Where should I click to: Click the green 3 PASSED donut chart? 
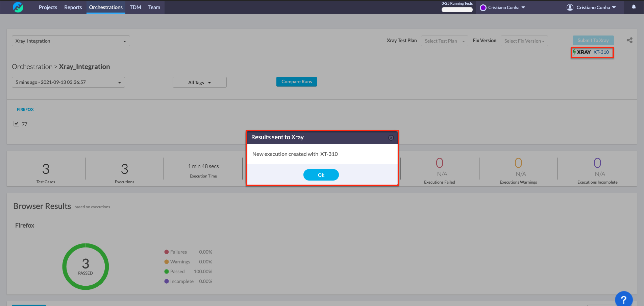(85, 266)
